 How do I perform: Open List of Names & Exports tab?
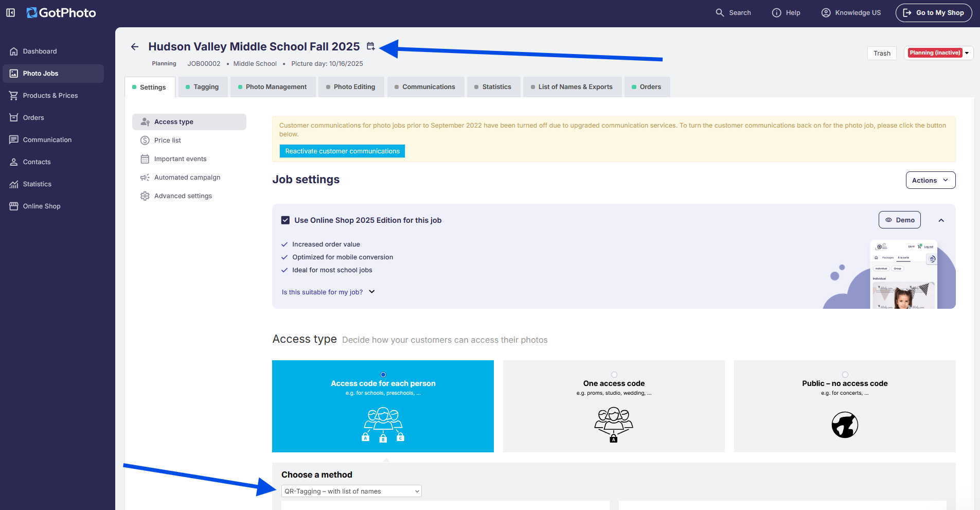572,87
